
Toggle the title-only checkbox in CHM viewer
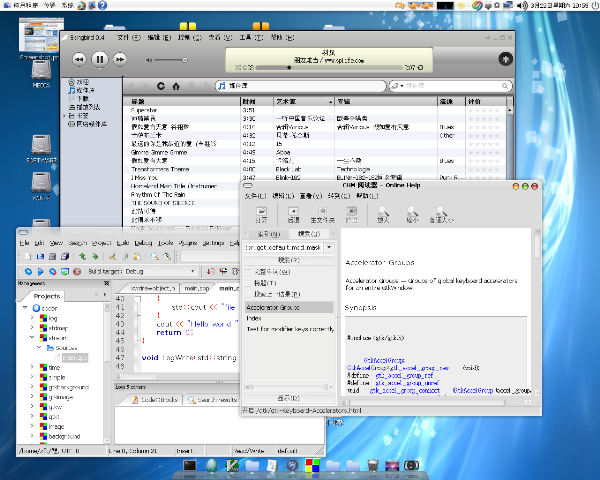[249, 283]
